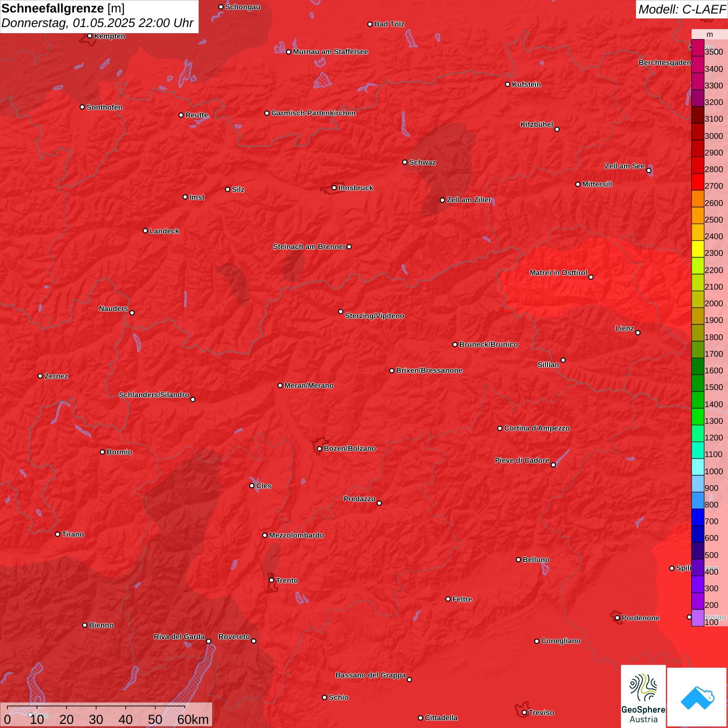
Task: Click the 'Bienno' map label
Action: tap(101, 625)
